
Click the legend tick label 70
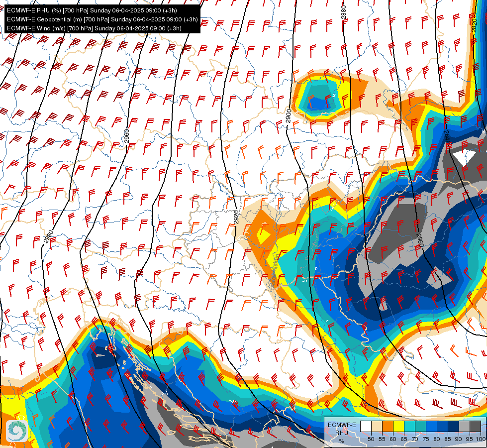click(415, 439)
